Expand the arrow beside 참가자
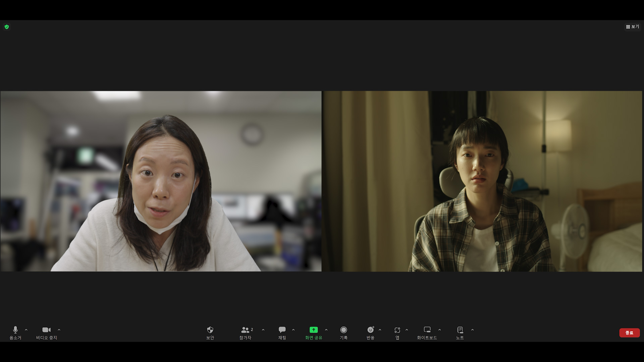Screen dimensions: 644x362 tap(263, 330)
